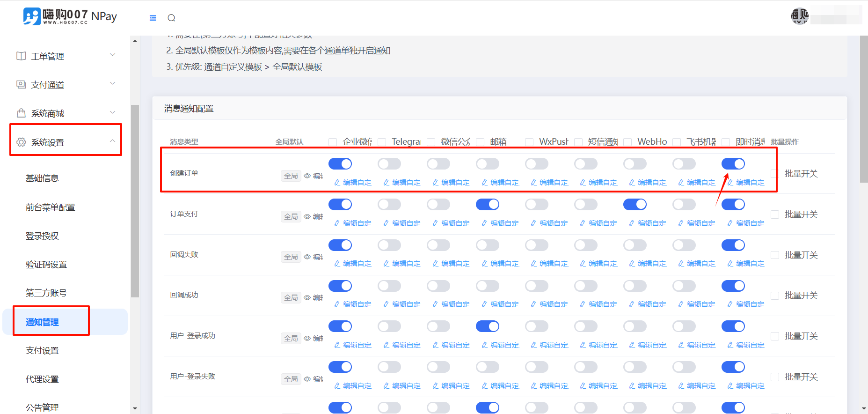Click the user avatar in top right
This screenshot has width=868, height=414.
click(x=799, y=16)
